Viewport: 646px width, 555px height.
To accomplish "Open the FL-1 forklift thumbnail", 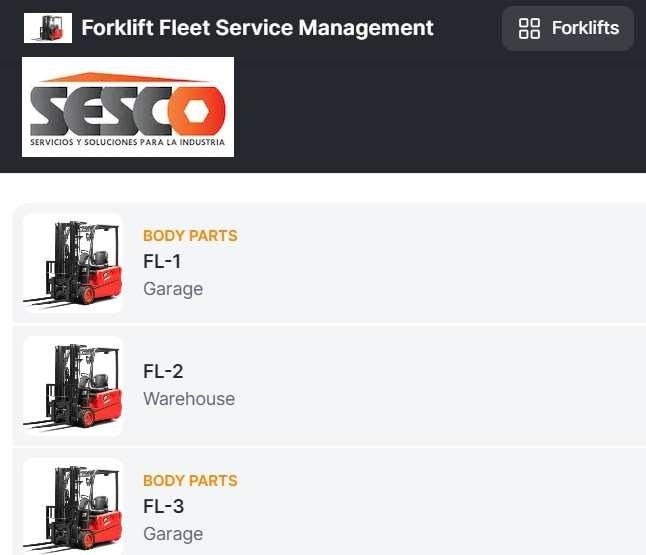I will click(x=73, y=264).
